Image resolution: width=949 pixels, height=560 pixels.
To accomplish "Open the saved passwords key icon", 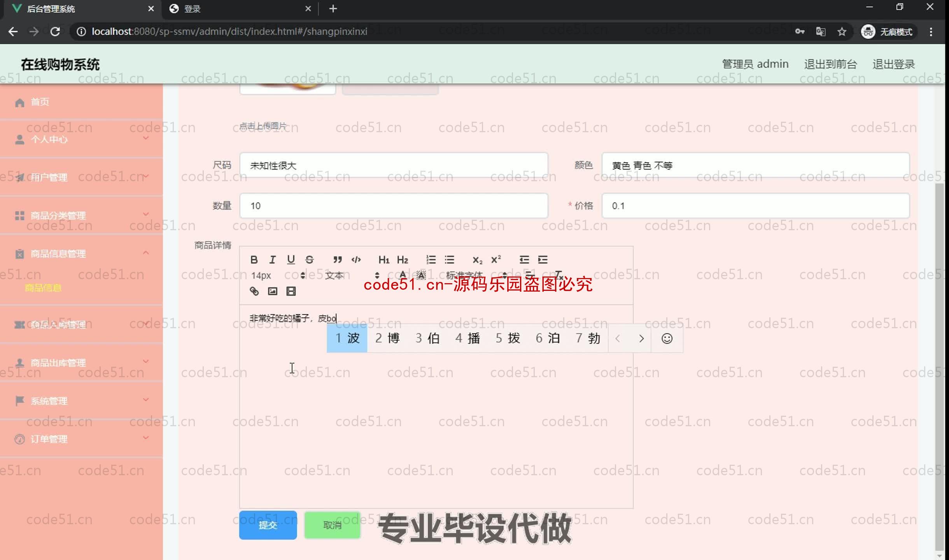I will [x=800, y=31].
